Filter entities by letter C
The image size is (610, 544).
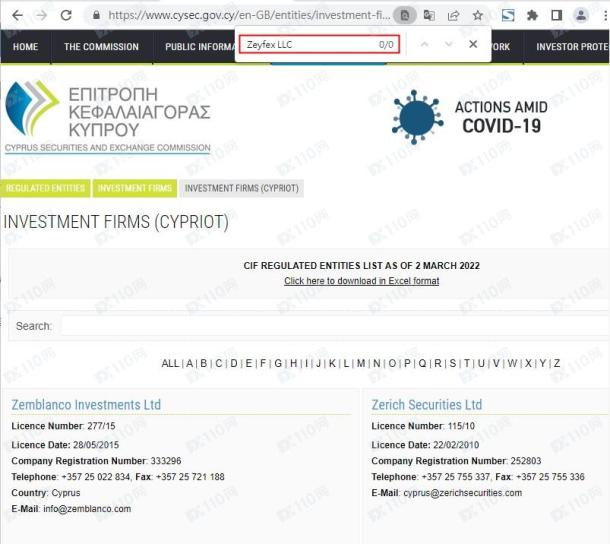point(219,363)
